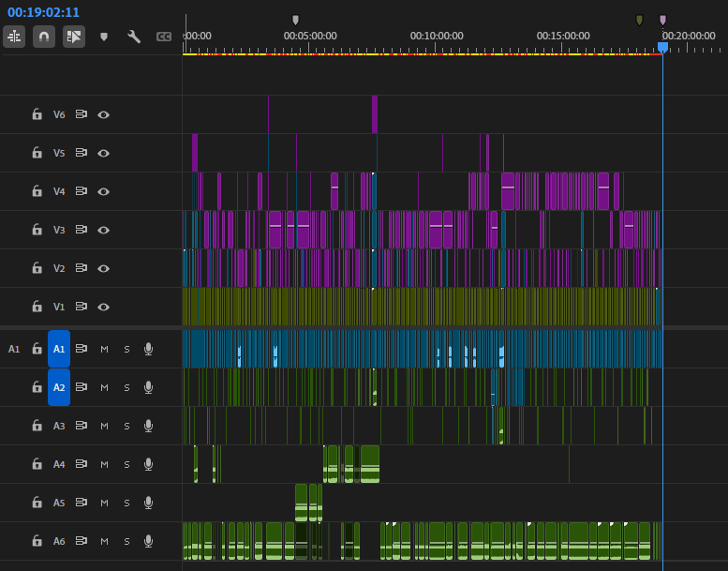Hide track V6 output with eye icon
This screenshot has width=728, height=571.
(x=104, y=114)
